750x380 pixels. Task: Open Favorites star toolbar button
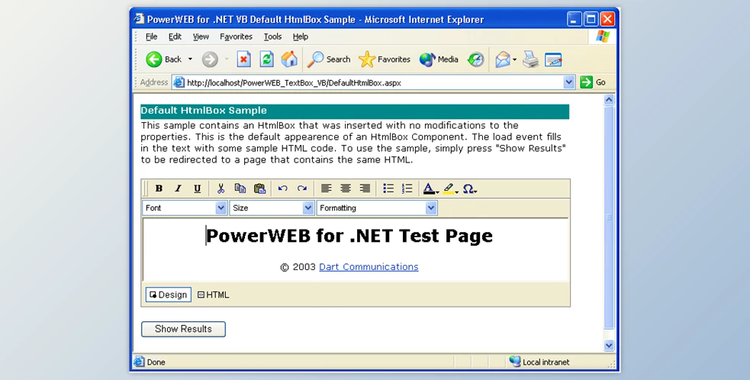pyautogui.click(x=385, y=59)
